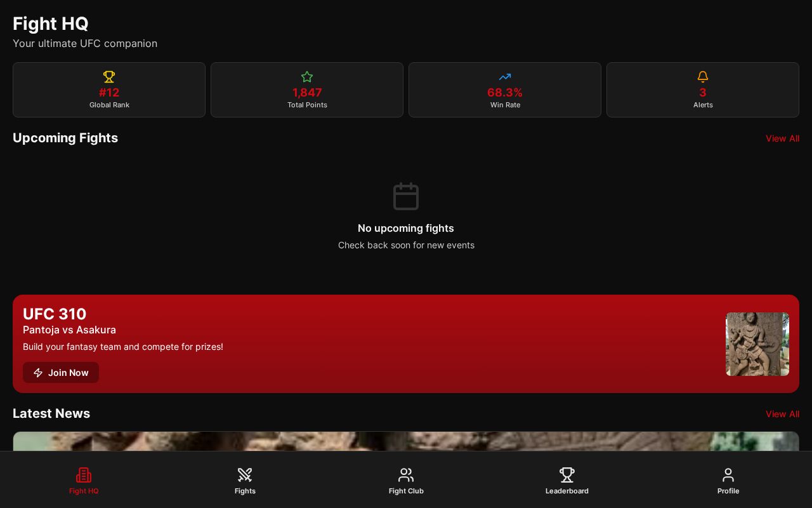Click the crossed swords Fights icon
The image size is (812, 508).
[245, 475]
